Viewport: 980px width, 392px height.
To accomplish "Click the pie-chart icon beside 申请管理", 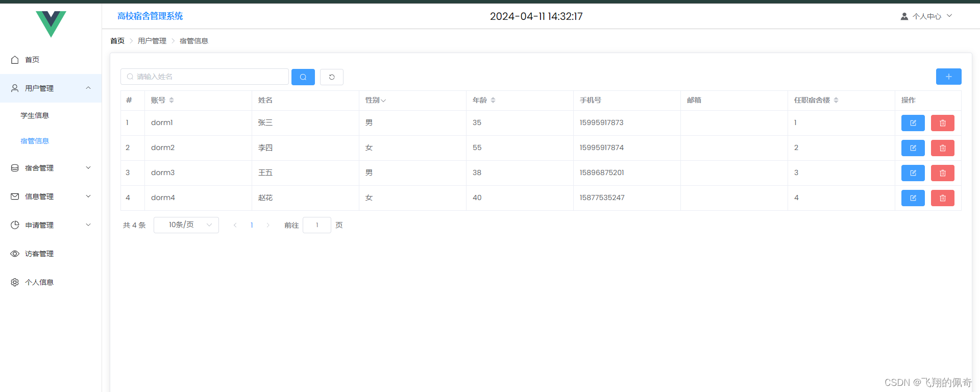I will [15, 225].
